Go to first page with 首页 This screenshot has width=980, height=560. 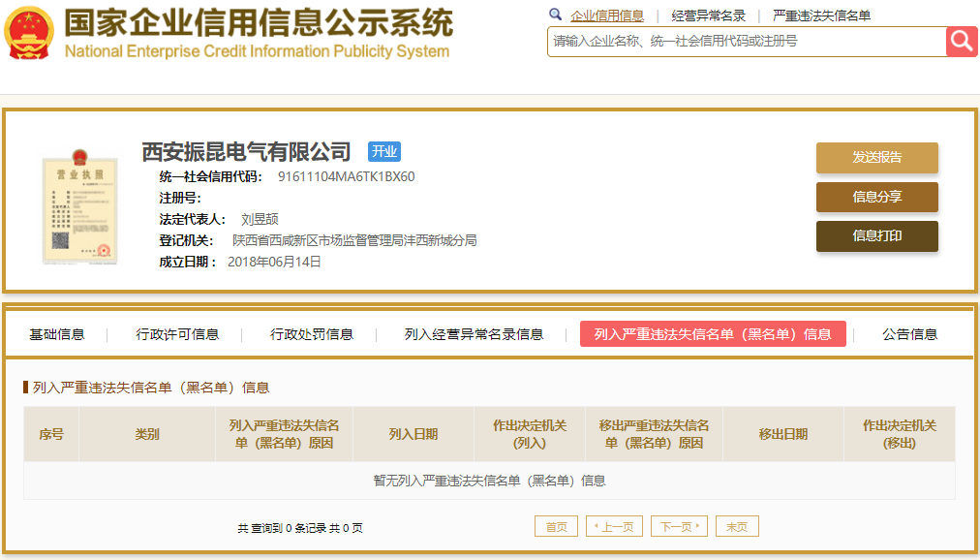tap(556, 526)
